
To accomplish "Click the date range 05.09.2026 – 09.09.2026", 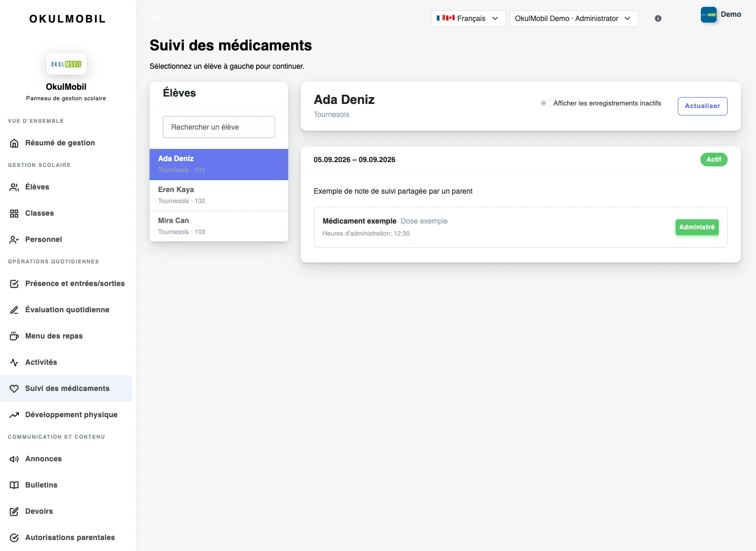I will (x=354, y=160).
